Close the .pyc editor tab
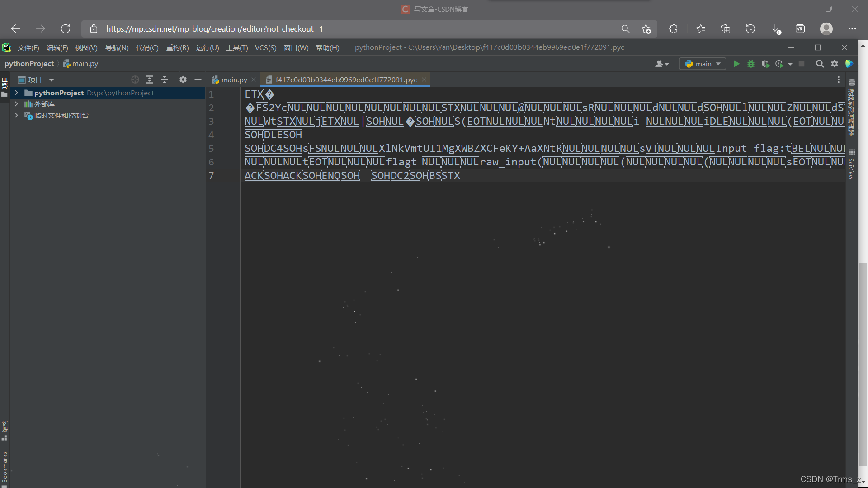This screenshot has height=488, width=868. 424,80
